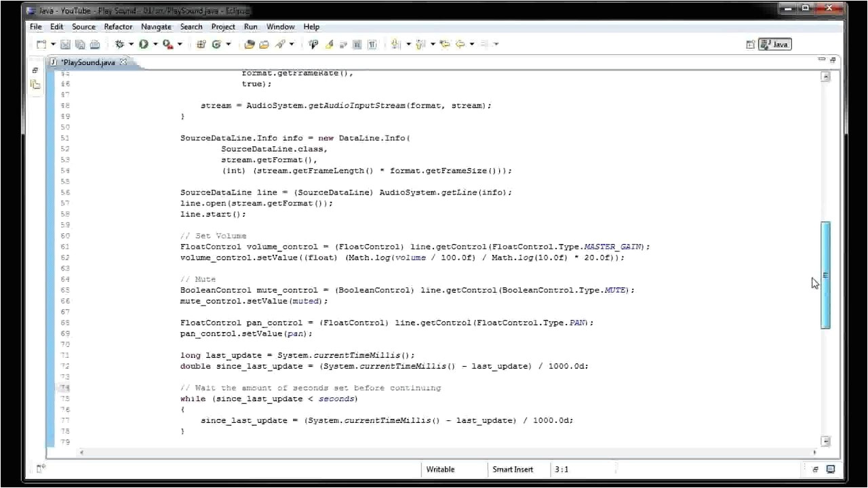Click the editor maximize button
Image resolution: width=868 pixels, height=488 pixels.
click(x=833, y=60)
